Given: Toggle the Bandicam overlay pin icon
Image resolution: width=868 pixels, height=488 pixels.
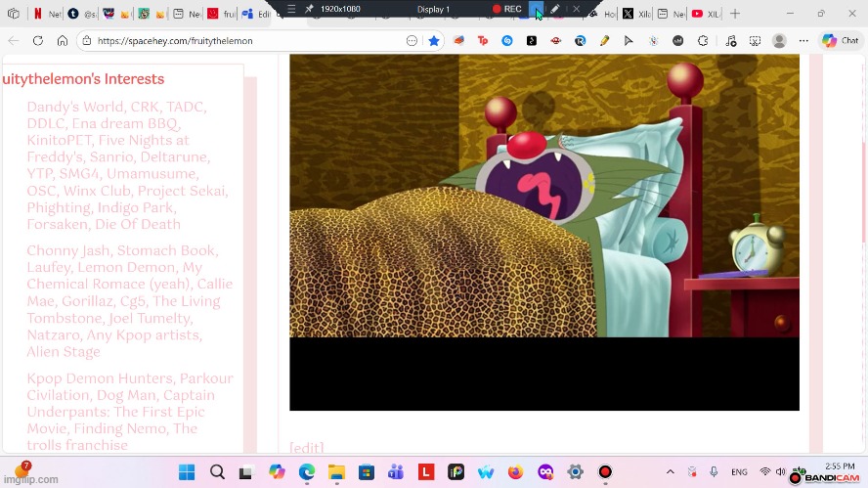Looking at the screenshot, I should [309, 9].
